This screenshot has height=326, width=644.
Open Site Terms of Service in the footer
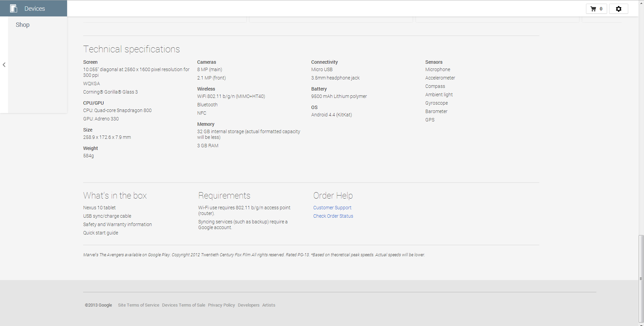(139, 305)
